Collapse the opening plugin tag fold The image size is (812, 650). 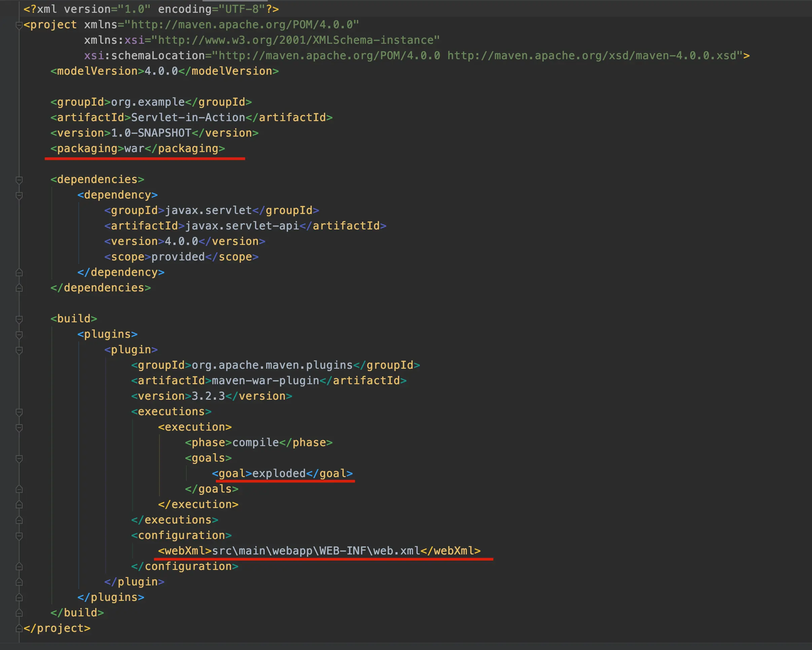point(19,350)
